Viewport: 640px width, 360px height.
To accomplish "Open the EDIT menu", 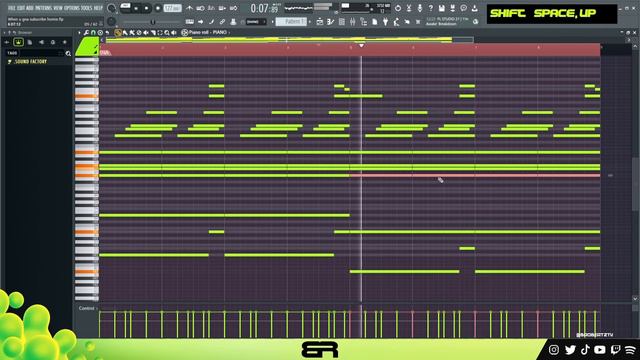I will (21, 8).
